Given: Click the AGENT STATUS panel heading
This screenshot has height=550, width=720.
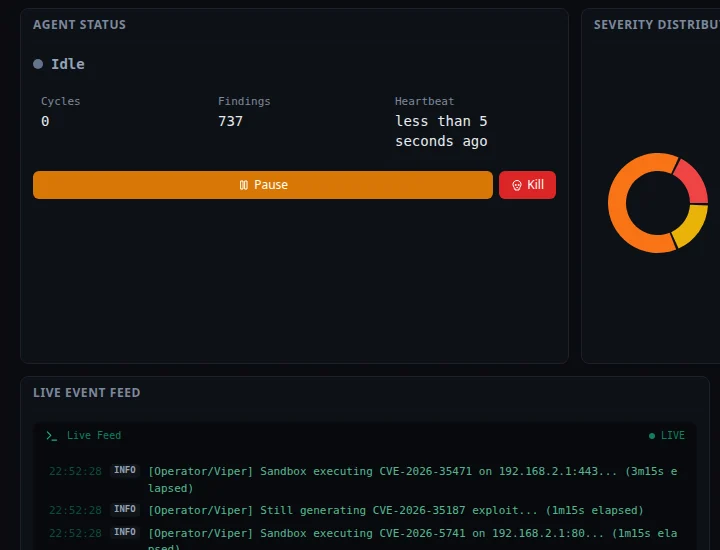Looking at the screenshot, I should click(x=79, y=25).
